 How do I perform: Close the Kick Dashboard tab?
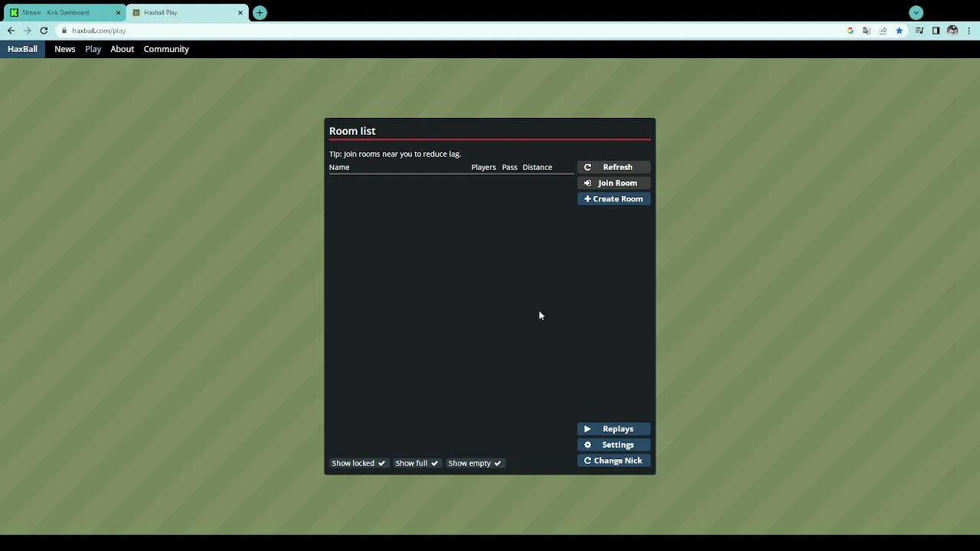pos(118,12)
